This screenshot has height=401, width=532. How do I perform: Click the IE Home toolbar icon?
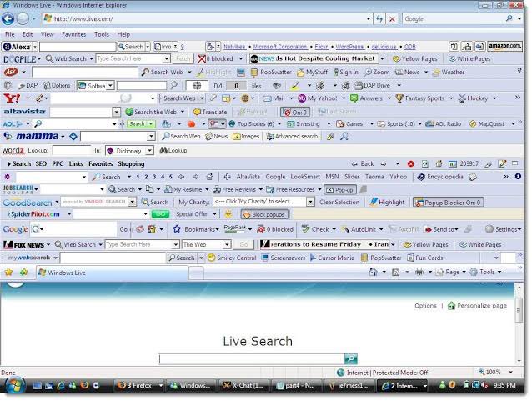point(373,272)
